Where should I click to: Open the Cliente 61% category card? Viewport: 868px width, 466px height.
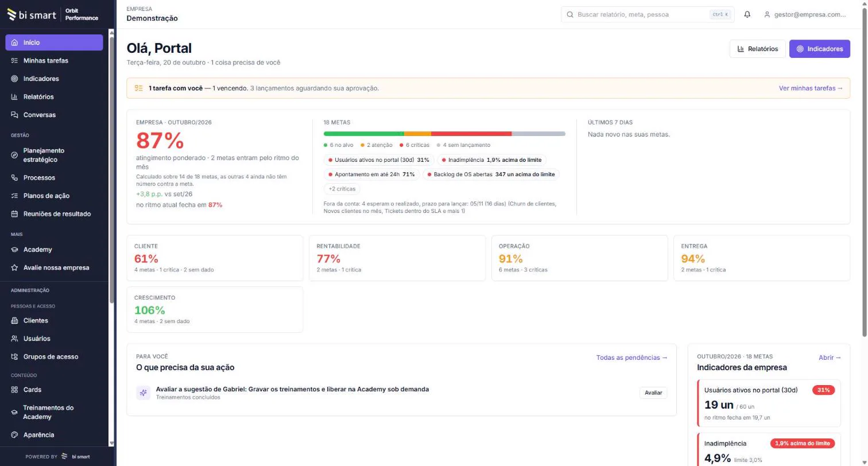click(x=215, y=258)
